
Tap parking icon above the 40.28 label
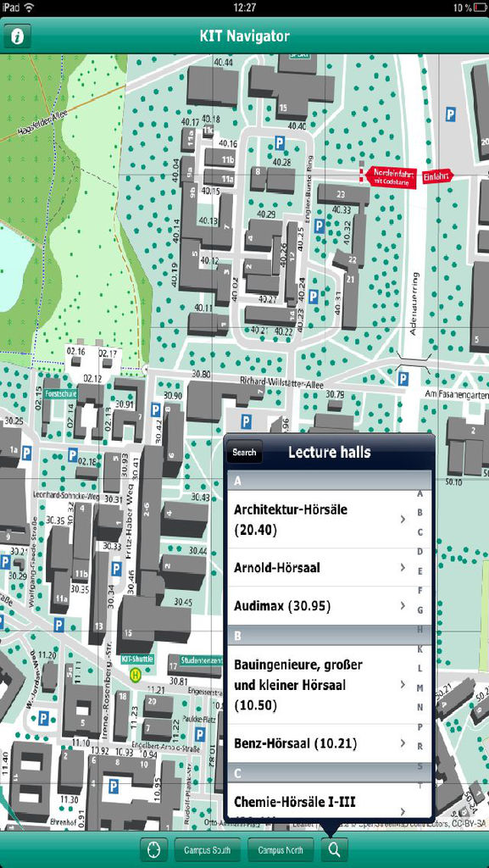280,144
